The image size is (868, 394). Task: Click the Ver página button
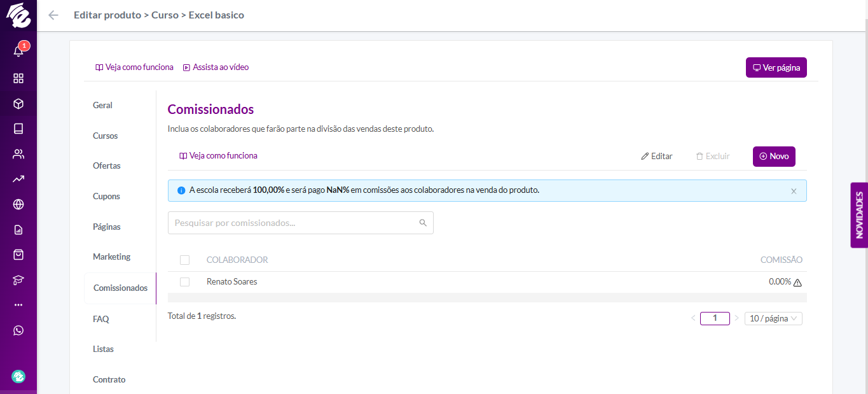coord(776,67)
